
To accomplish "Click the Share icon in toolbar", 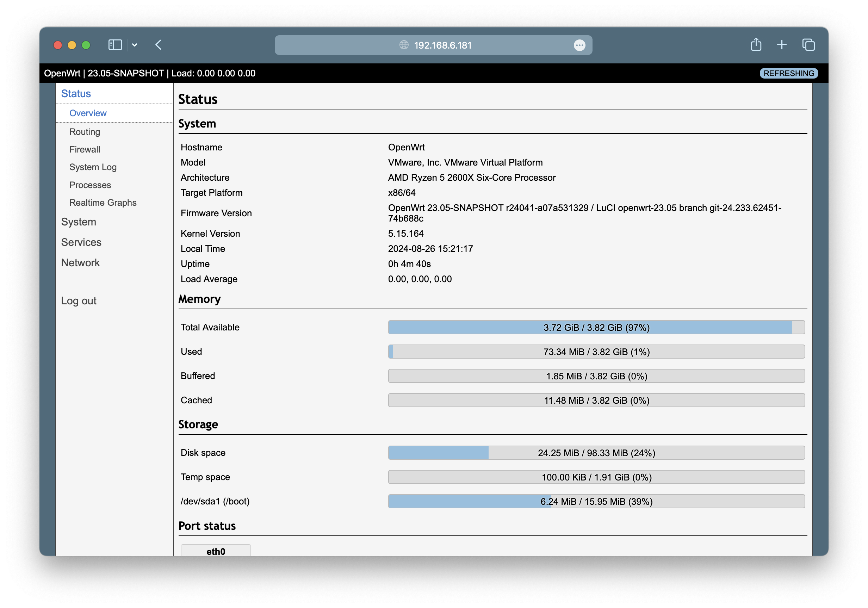I will pyautogui.click(x=756, y=45).
